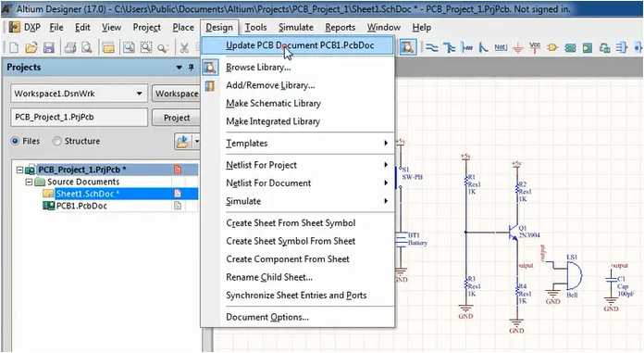Click highlighted Browse Library toolbar icon
The image size is (644, 353).
pyautogui.click(x=407, y=47)
